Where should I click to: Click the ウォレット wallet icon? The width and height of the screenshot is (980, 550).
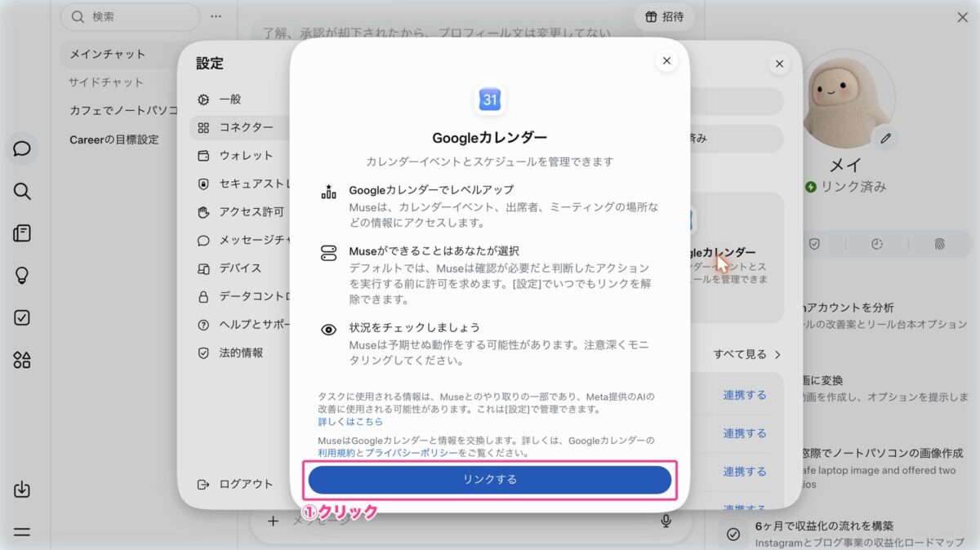pyautogui.click(x=203, y=155)
